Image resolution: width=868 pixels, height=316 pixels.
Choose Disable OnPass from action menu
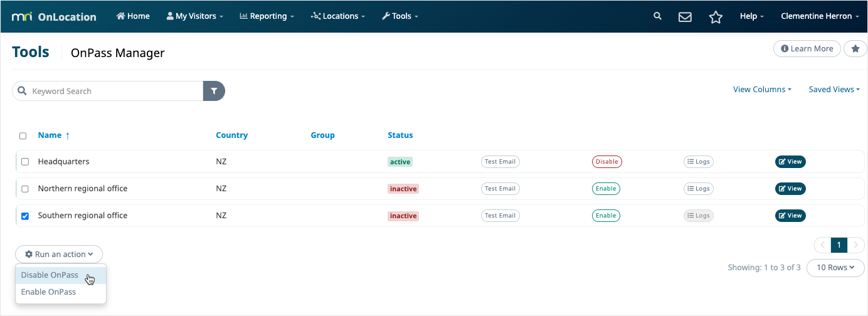click(x=50, y=275)
